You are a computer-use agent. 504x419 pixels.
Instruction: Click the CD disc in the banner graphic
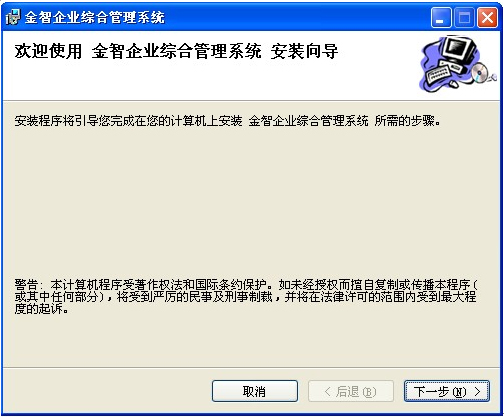[480, 73]
